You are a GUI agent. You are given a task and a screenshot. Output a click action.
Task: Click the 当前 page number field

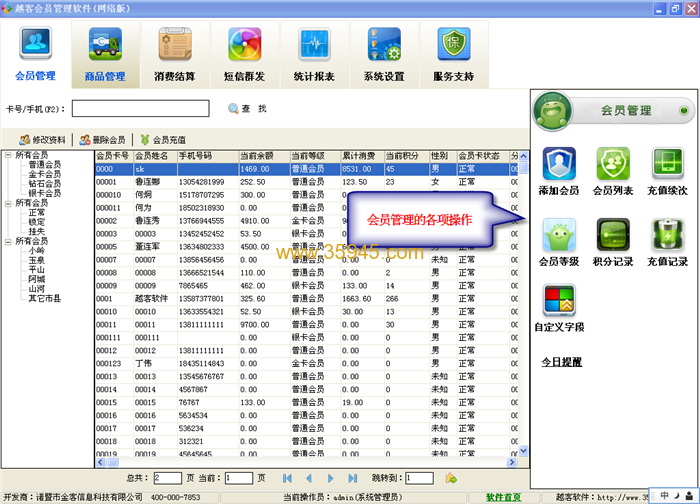tap(239, 478)
